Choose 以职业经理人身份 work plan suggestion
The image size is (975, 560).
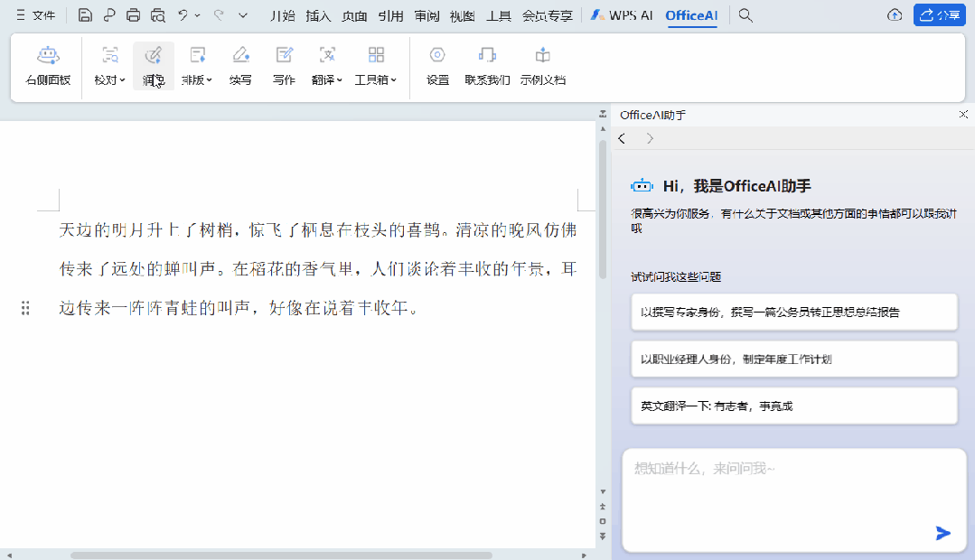pyautogui.click(x=793, y=359)
